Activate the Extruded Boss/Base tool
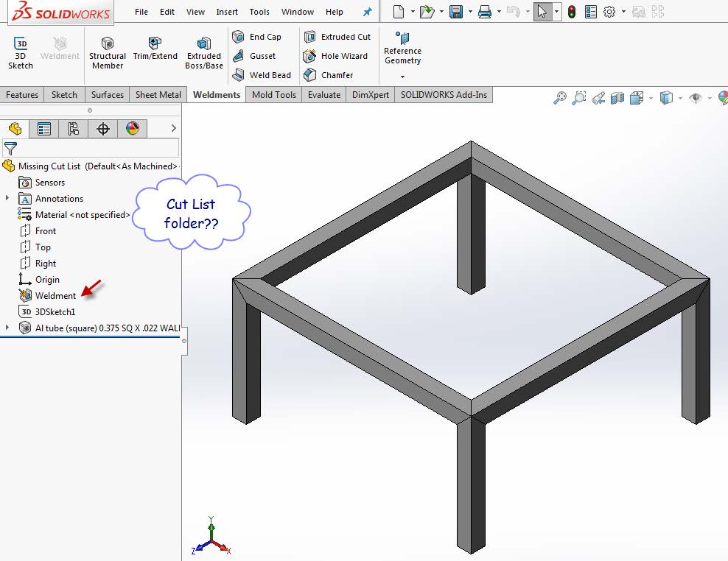The image size is (728, 561). click(x=203, y=52)
